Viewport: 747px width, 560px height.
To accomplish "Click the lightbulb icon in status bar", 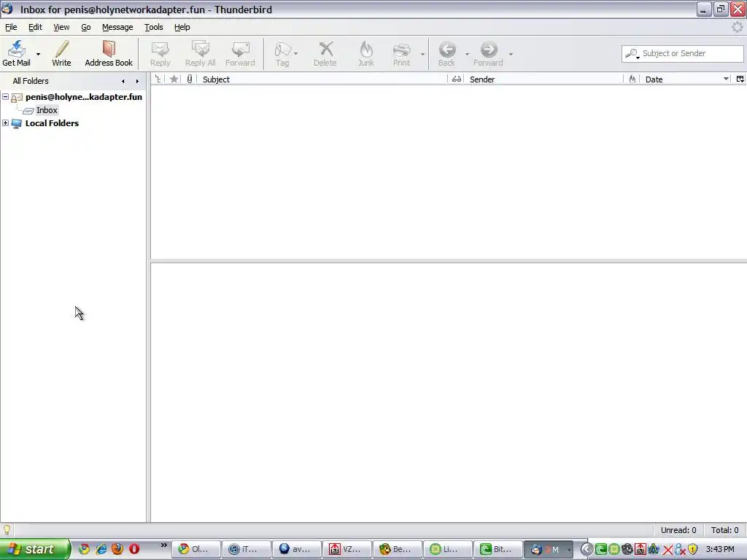I will 7,530.
